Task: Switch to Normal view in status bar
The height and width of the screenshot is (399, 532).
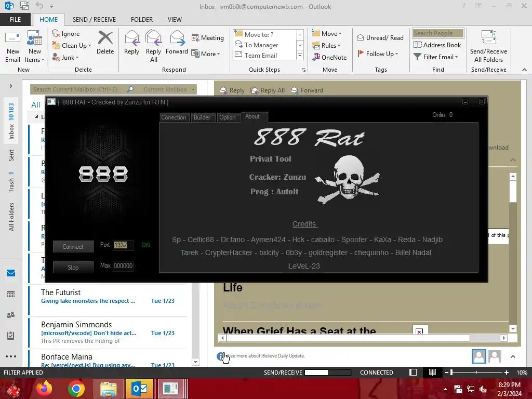Action: 413,372
